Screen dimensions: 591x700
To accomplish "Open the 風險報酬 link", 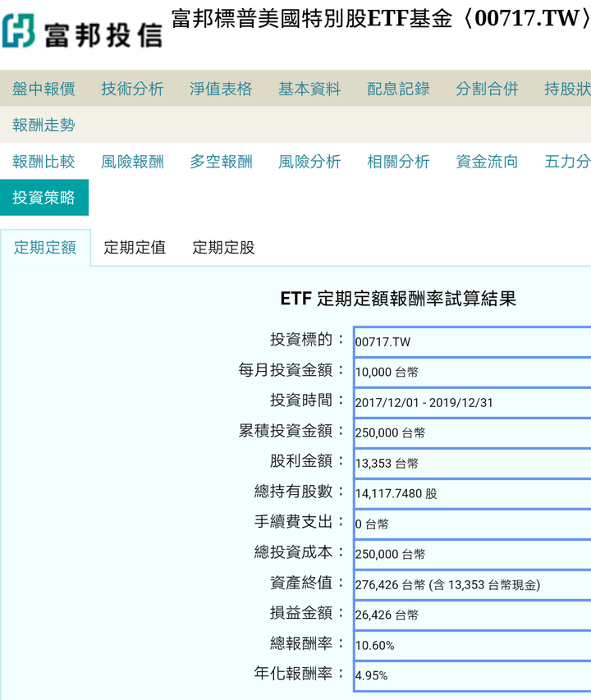I will pyautogui.click(x=133, y=162).
